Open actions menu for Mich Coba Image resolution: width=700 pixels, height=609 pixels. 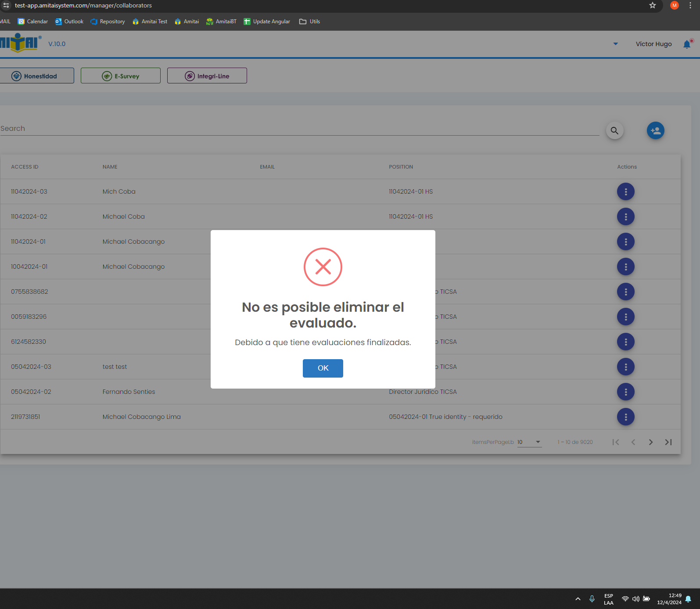[x=625, y=191]
